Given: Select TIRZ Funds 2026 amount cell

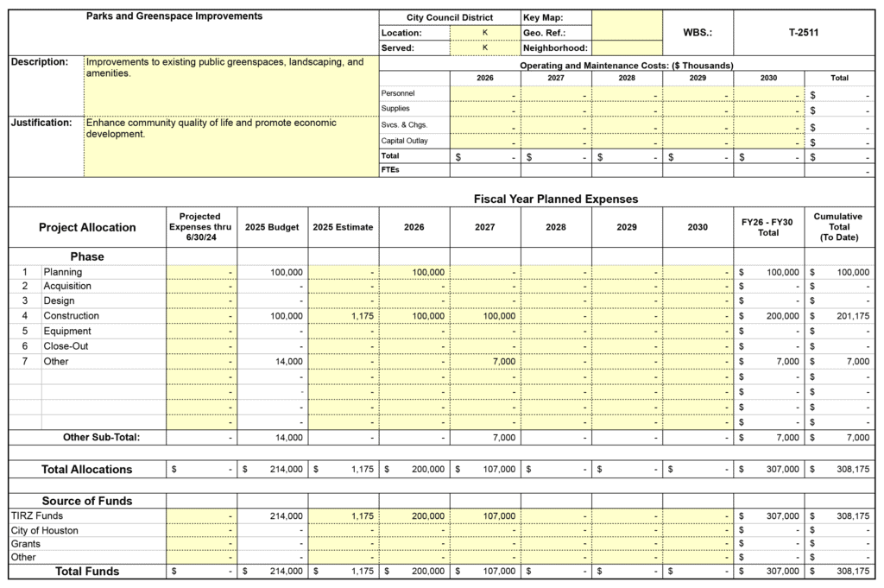Looking at the screenshot, I should [414, 515].
